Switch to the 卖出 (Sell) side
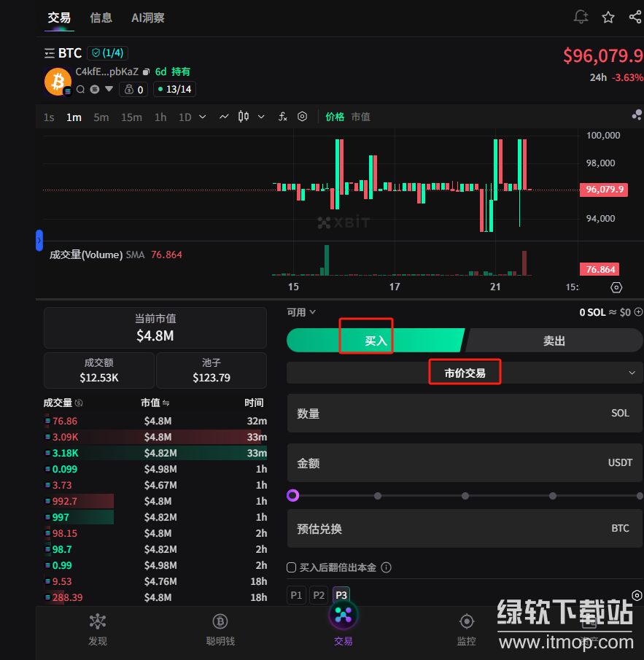Image resolution: width=644 pixels, height=660 pixels. click(x=554, y=341)
